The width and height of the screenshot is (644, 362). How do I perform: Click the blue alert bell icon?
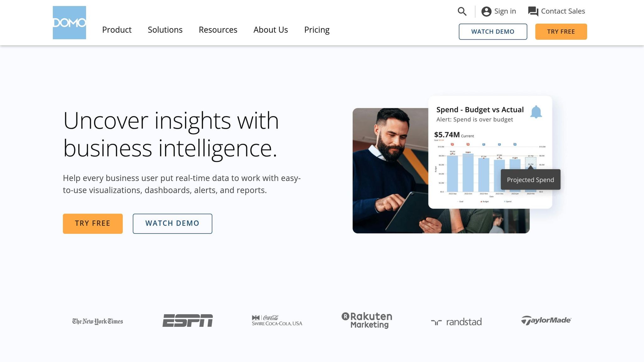tap(536, 112)
